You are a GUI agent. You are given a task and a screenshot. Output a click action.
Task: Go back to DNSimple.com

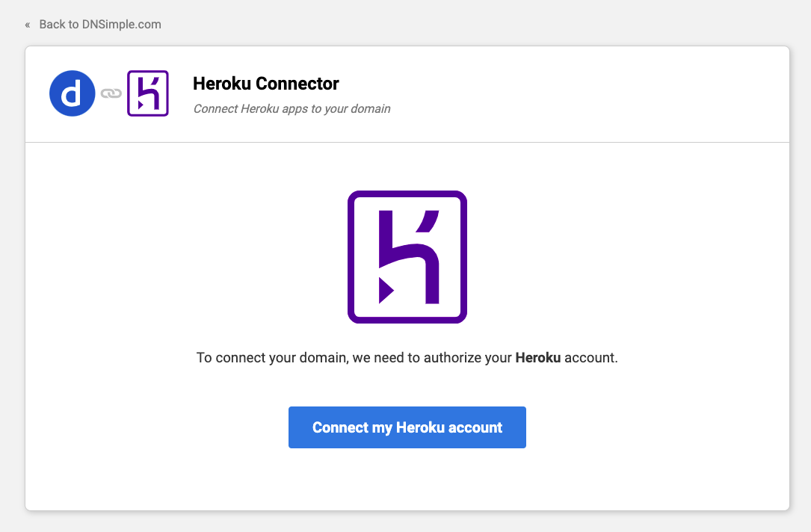pos(100,25)
